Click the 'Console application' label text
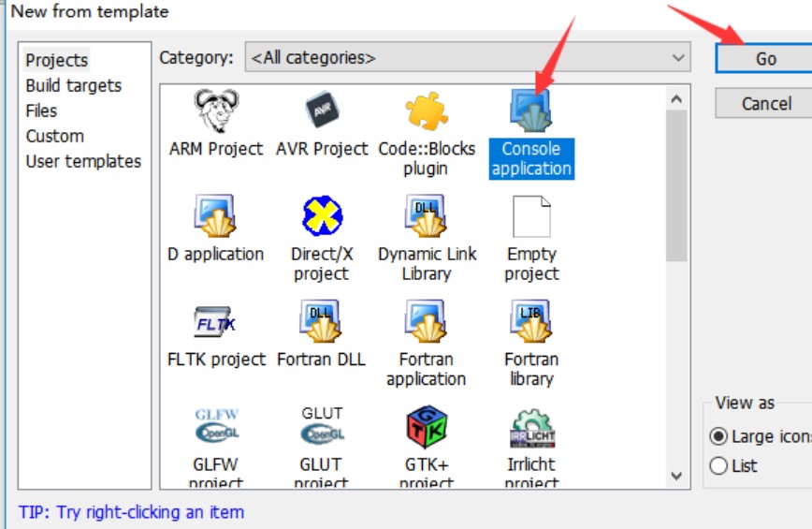The height and width of the screenshot is (529, 812). (x=531, y=158)
